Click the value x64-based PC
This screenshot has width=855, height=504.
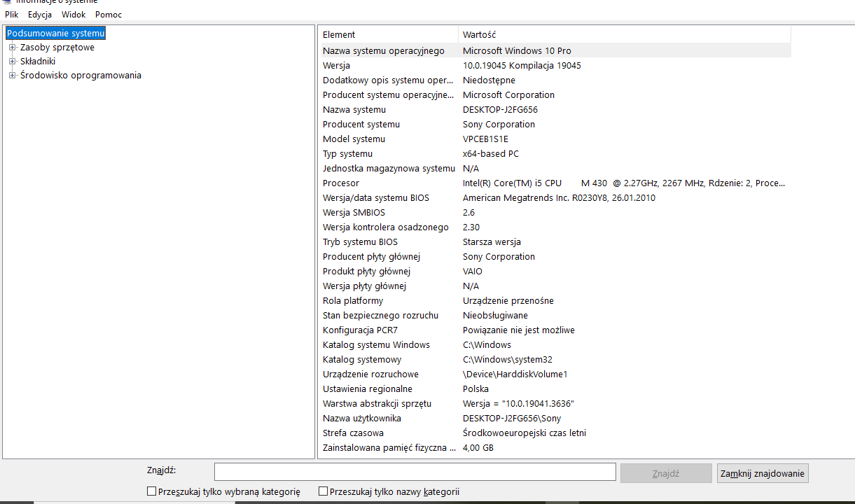click(x=491, y=153)
